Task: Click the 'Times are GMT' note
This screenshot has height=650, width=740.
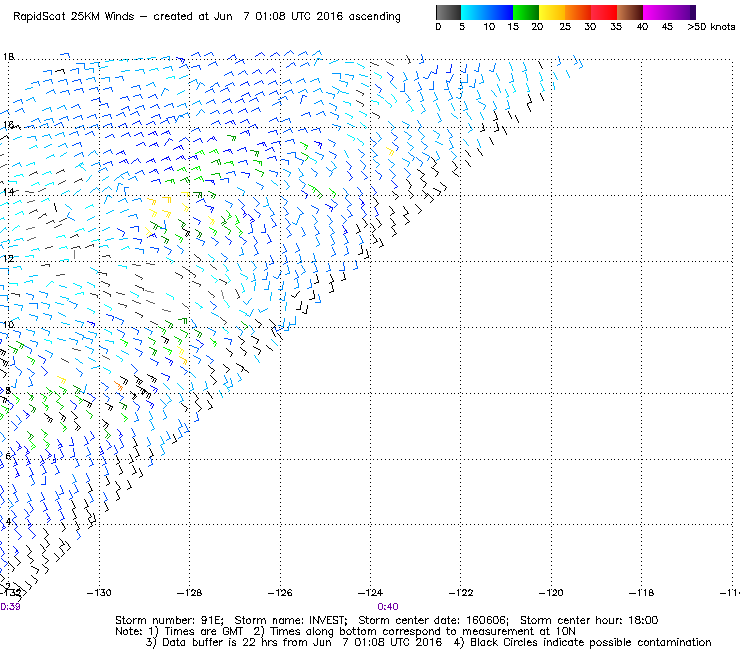Action: coord(204,632)
